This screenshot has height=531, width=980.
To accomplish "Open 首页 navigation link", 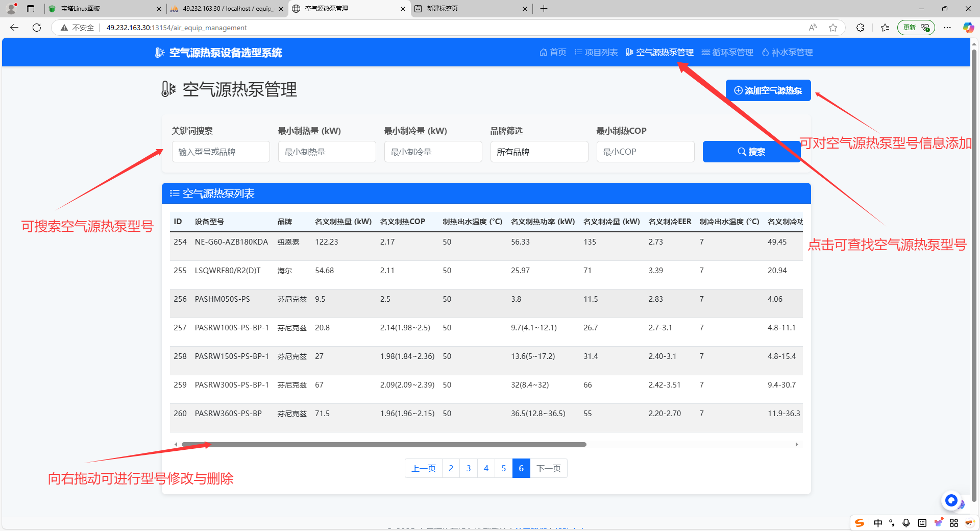I will 553,52.
